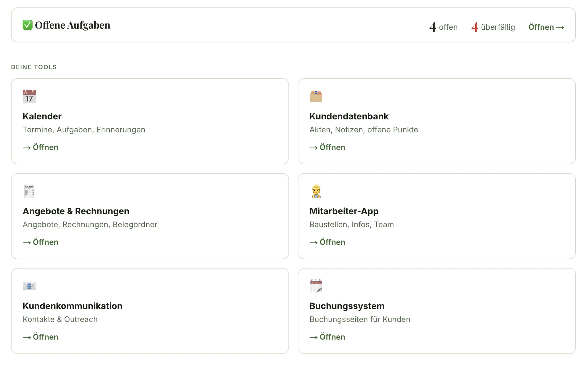Click the construction worker icon for Mitarbeiter-App
Viewport: 588px width, 365px height.
(316, 191)
